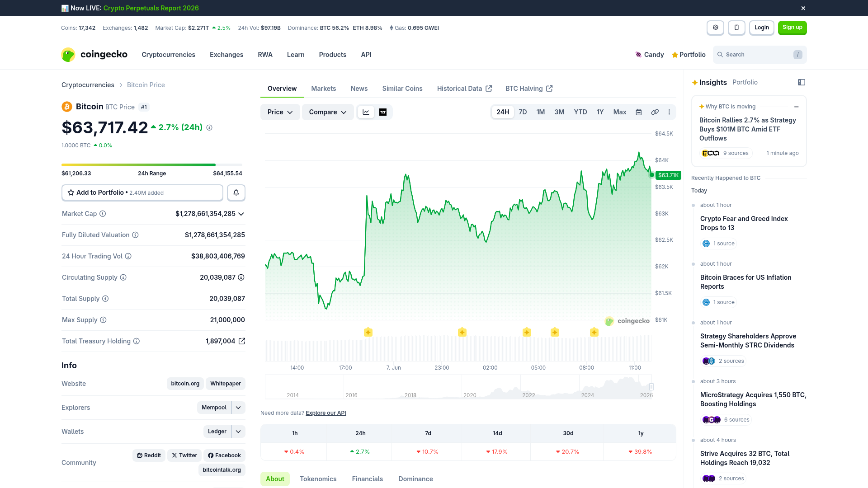
Task: Click the 24h Range progress bar
Action: 152,165
